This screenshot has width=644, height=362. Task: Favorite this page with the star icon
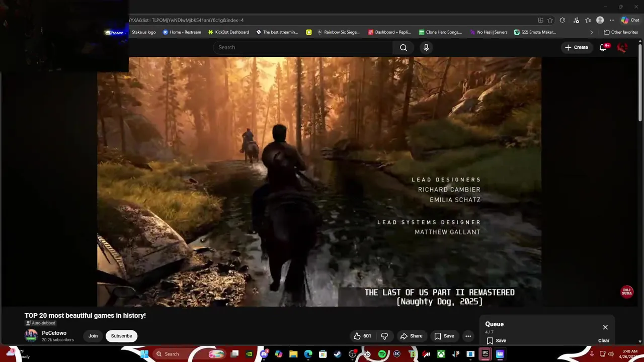coord(550,20)
